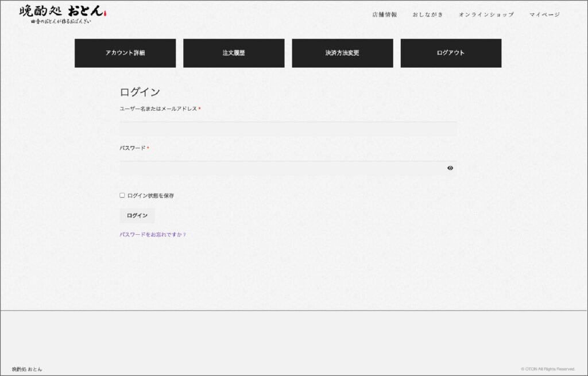The image size is (588, 376).
Task: Open 店舗情報 in the top navigation
Action: pyautogui.click(x=384, y=14)
